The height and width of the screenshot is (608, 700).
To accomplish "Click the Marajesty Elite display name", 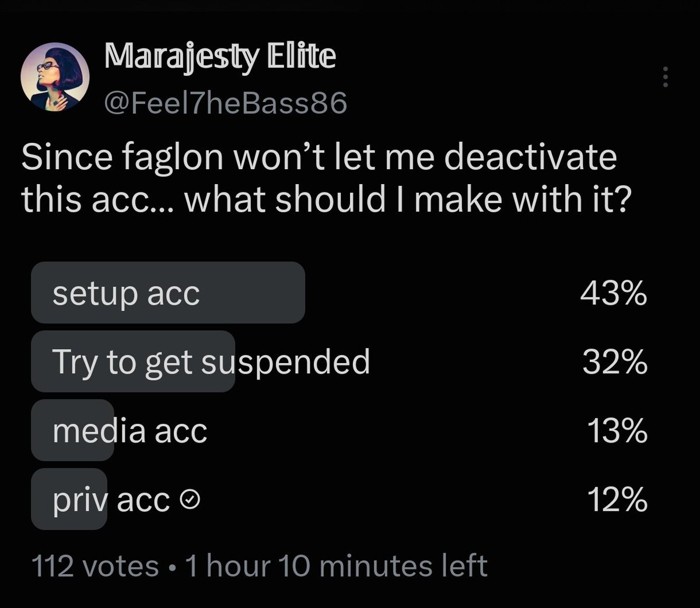I will point(220,58).
